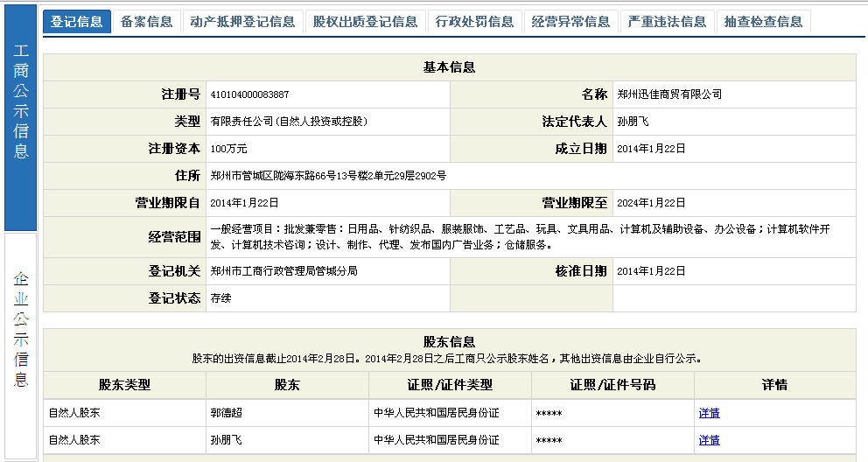Click ID type 中华人民共和国居民身份证 in 孙朋飞 shareholder row
Viewport: 868px width, 462px height.
[437, 440]
